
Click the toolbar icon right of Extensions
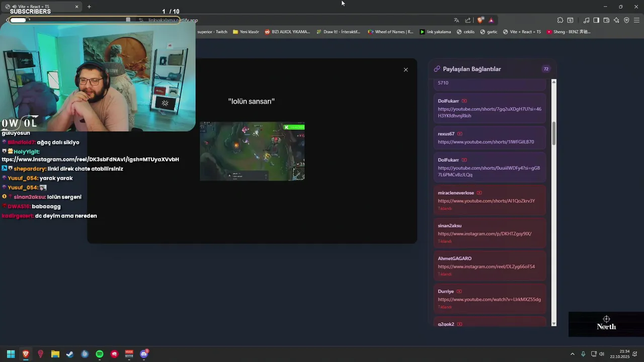[570, 20]
